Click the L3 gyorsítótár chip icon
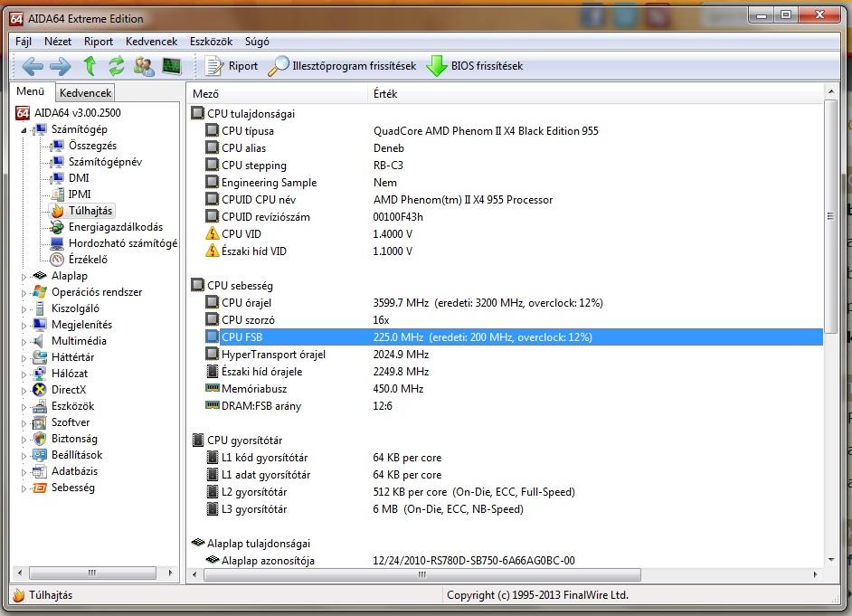 pyautogui.click(x=213, y=509)
